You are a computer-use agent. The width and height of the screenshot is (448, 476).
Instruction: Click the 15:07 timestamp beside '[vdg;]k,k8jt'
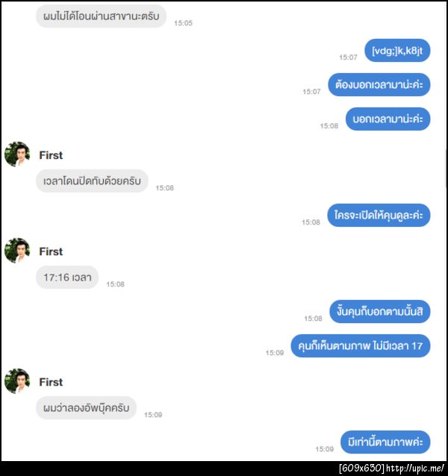(348, 57)
